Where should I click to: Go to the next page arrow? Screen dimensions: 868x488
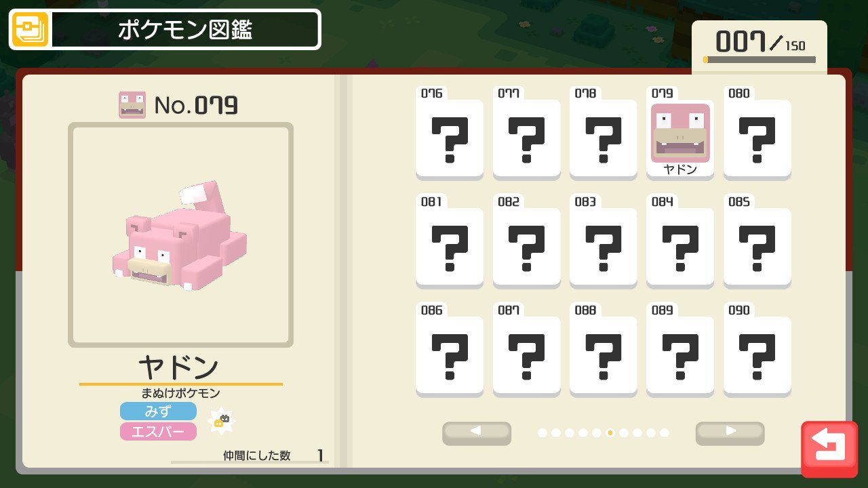click(730, 432)
